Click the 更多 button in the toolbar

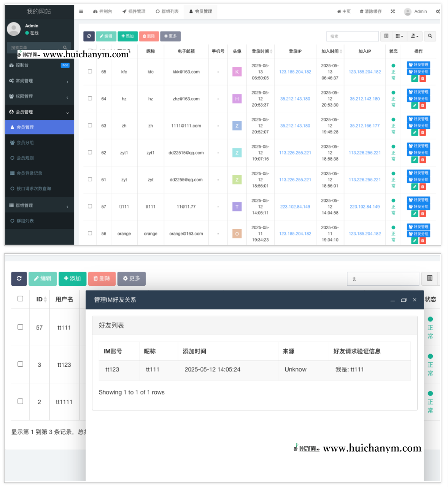[x=170, y=36]
